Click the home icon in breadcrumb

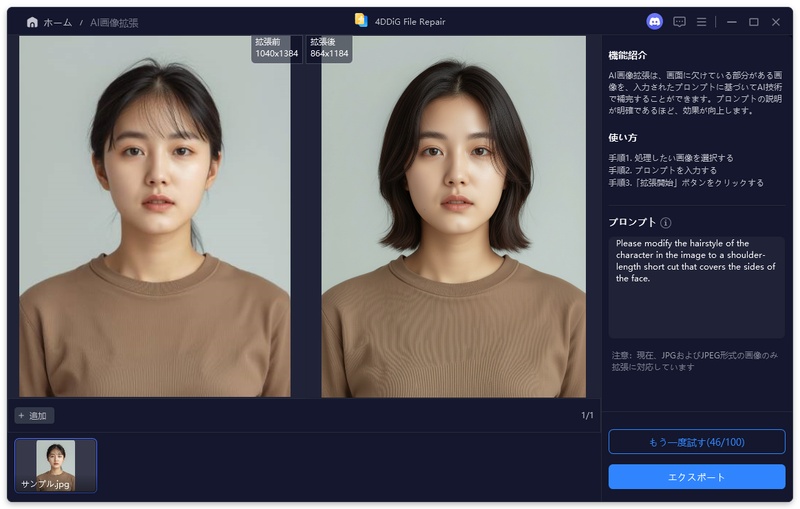pos(32,22)
